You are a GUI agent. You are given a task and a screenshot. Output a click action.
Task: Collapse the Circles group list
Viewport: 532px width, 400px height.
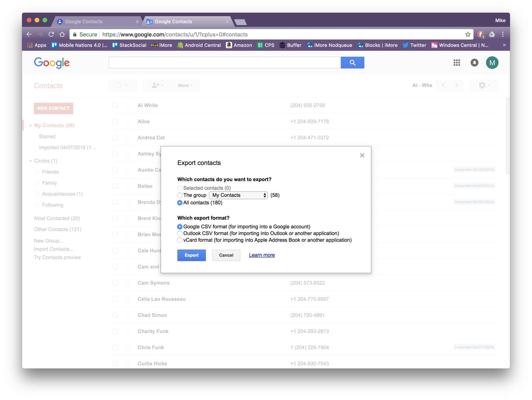30,161
